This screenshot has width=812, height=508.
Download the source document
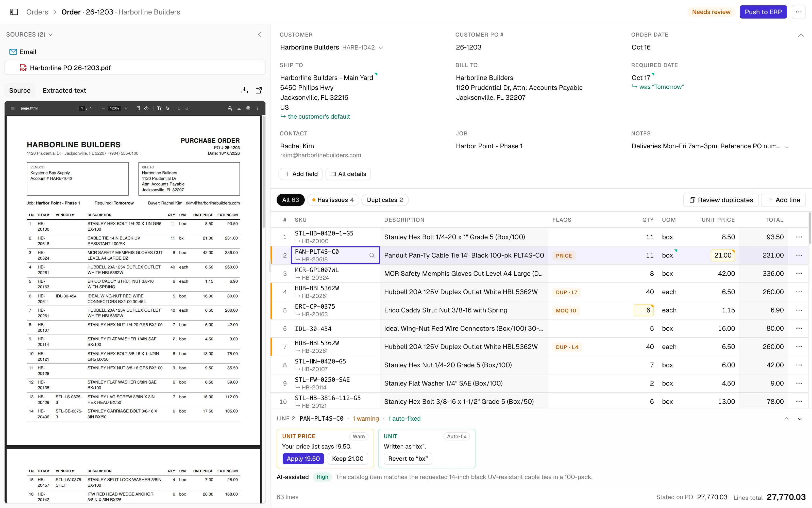point(245,90)
